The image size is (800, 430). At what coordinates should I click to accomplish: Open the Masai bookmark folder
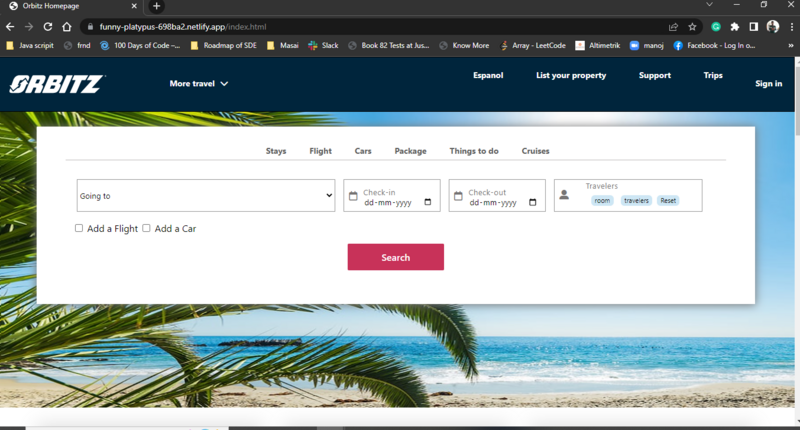pyautogui.click(x=283, y=45)
